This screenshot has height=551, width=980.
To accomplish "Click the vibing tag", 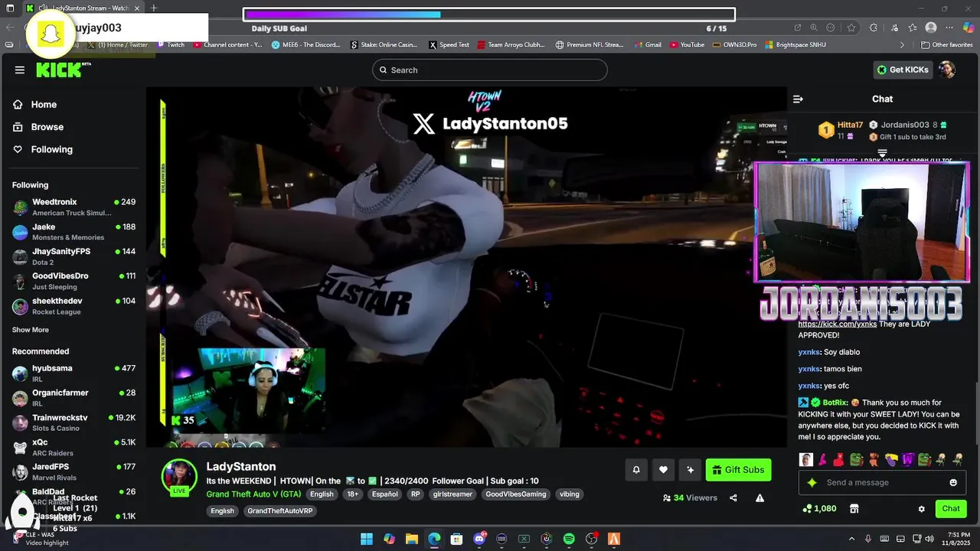I will click(569, 494).
